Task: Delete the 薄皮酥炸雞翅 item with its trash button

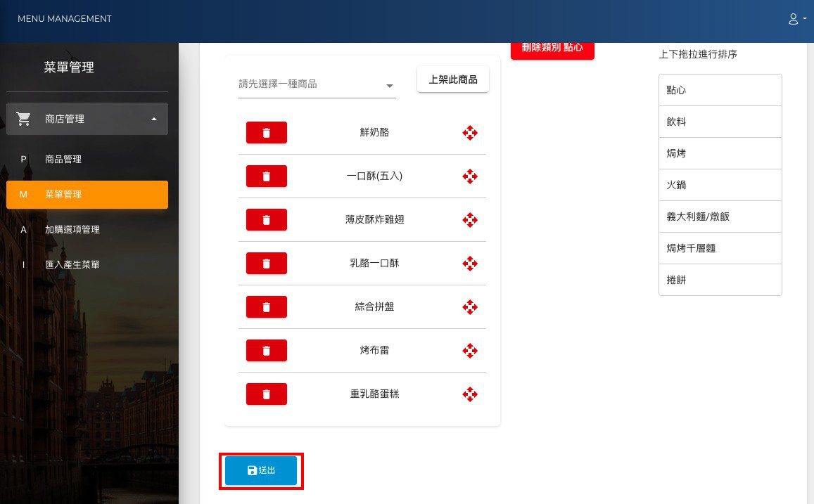Action: pos(267,220)
